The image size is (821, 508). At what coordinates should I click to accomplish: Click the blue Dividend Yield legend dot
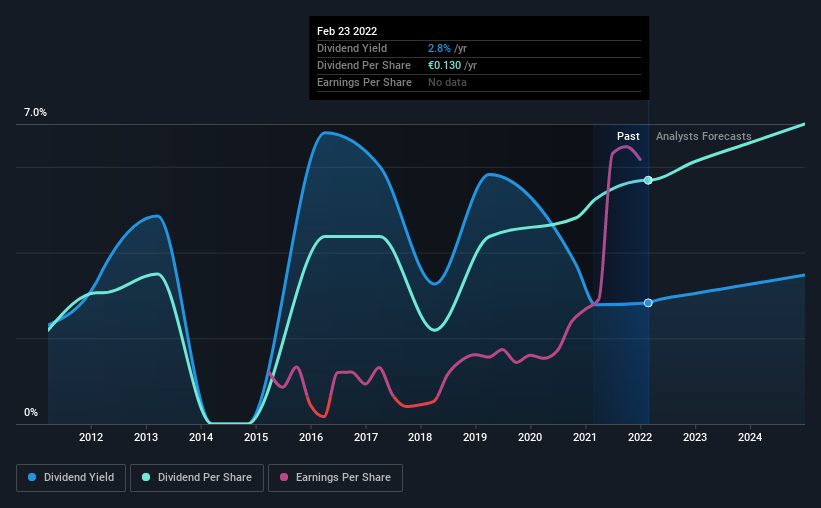point(32,477)
